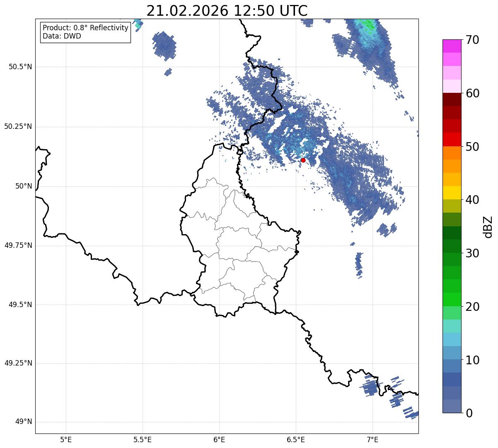
Task: Click the 6.5°E longitude label
Action: point(296,439)
